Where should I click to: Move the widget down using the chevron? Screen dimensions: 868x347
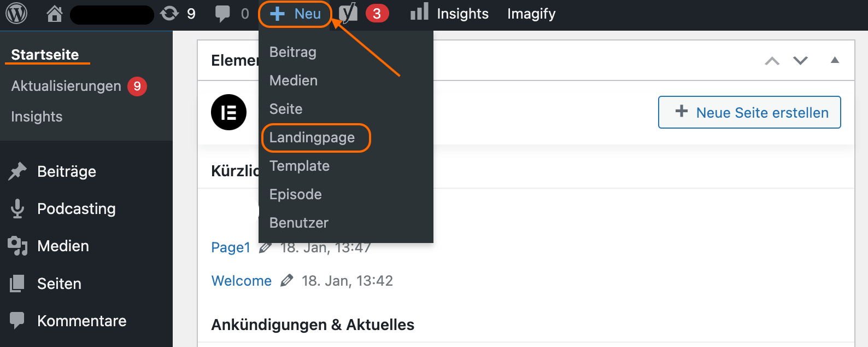point(800,61)
